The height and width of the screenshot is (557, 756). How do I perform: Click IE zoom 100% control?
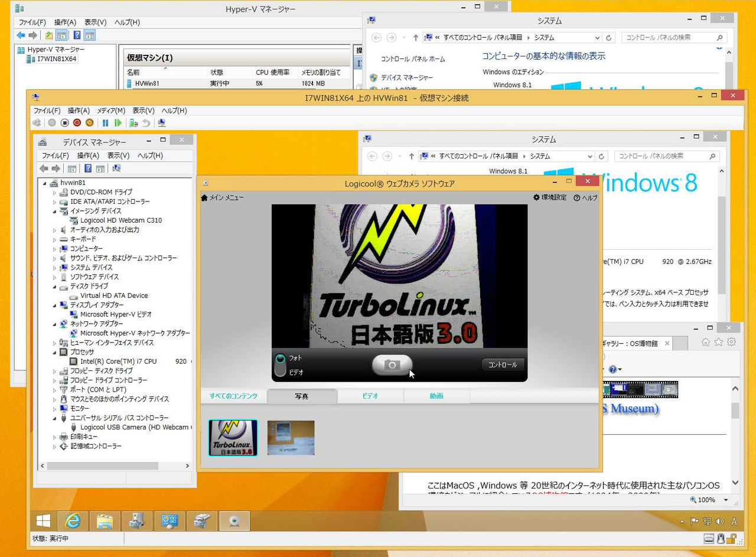pyautogui.click(x=711, y=500)
